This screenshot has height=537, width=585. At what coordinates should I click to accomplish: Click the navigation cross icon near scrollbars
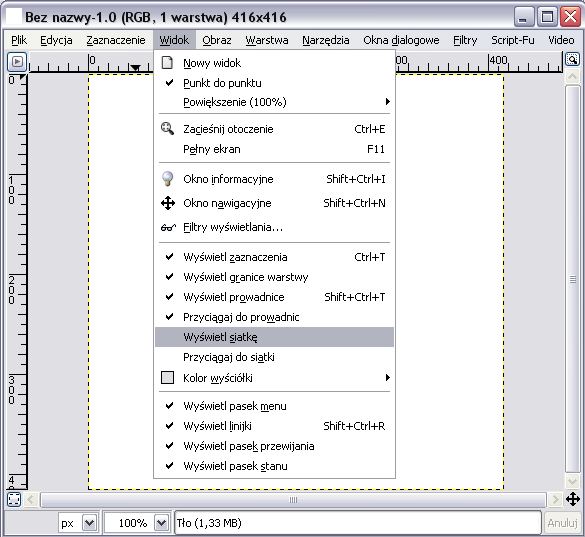click(x=572, y=499)
